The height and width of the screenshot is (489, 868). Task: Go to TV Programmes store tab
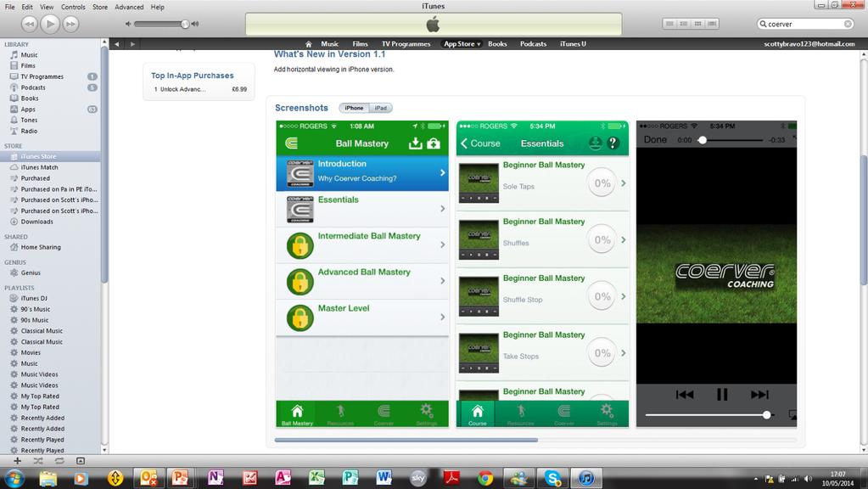[406, 44]
